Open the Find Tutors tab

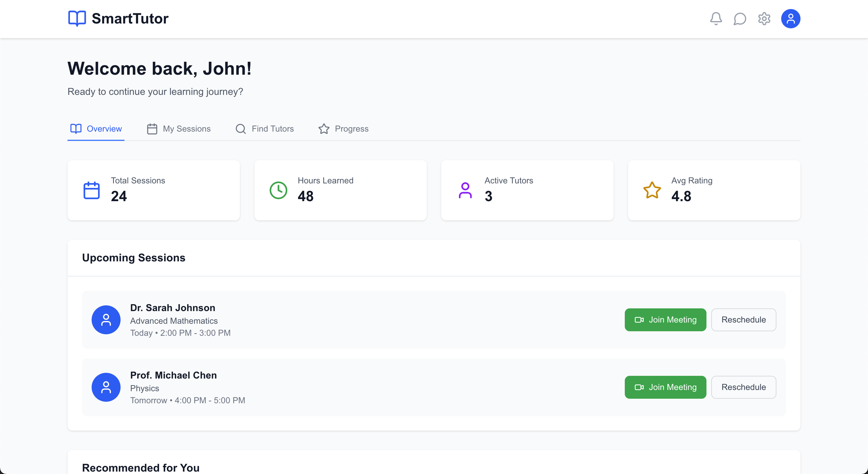[x=265, y=129]
